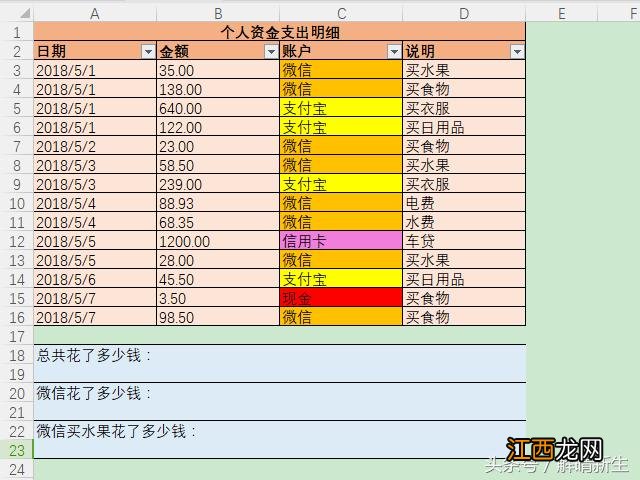The width and height of the screenshot is (640, 480).
Task: Click the 支付宝 cell in row 5
Action: click(x=341, y=108)
